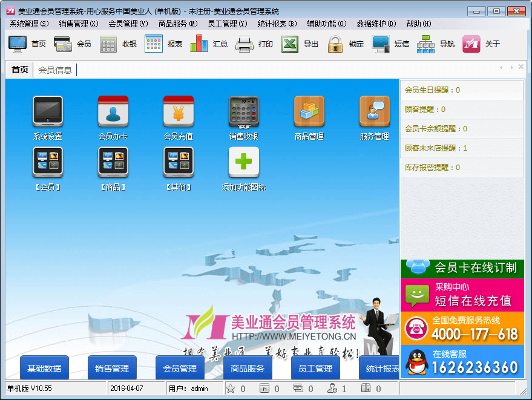Open the 服务管理 icon
This screenshot has height=400, width=532.
coord(374,112)
